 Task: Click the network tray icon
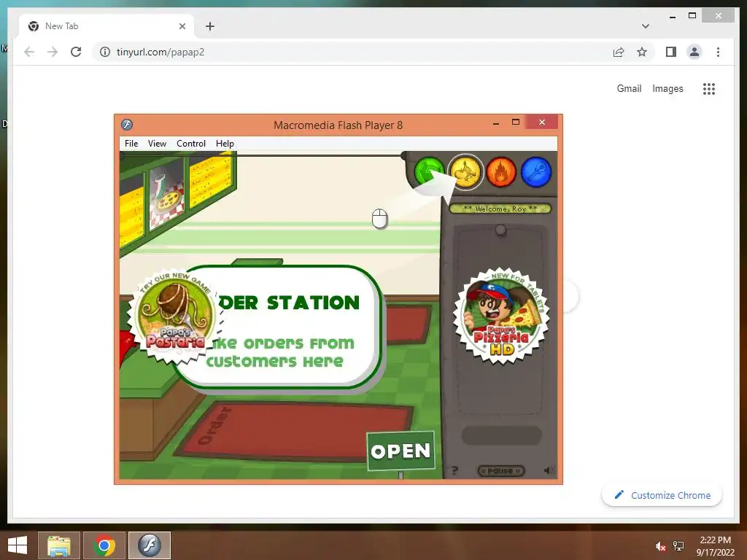678,546
